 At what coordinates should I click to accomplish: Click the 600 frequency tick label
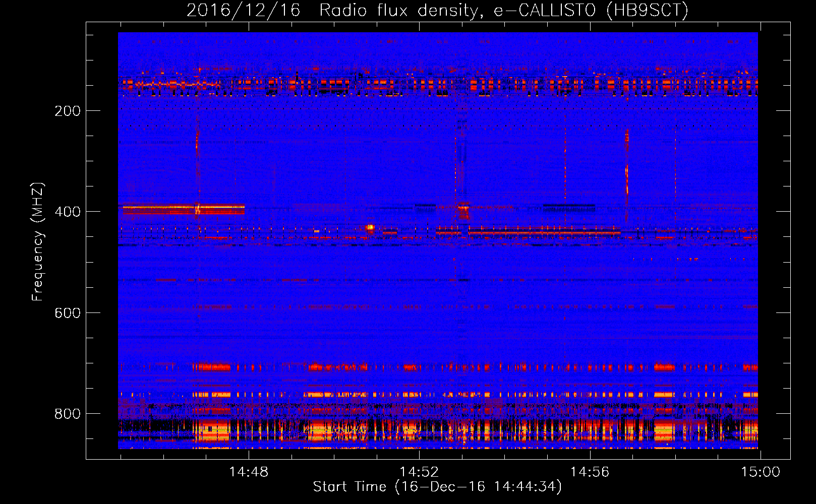click(68, 313)
